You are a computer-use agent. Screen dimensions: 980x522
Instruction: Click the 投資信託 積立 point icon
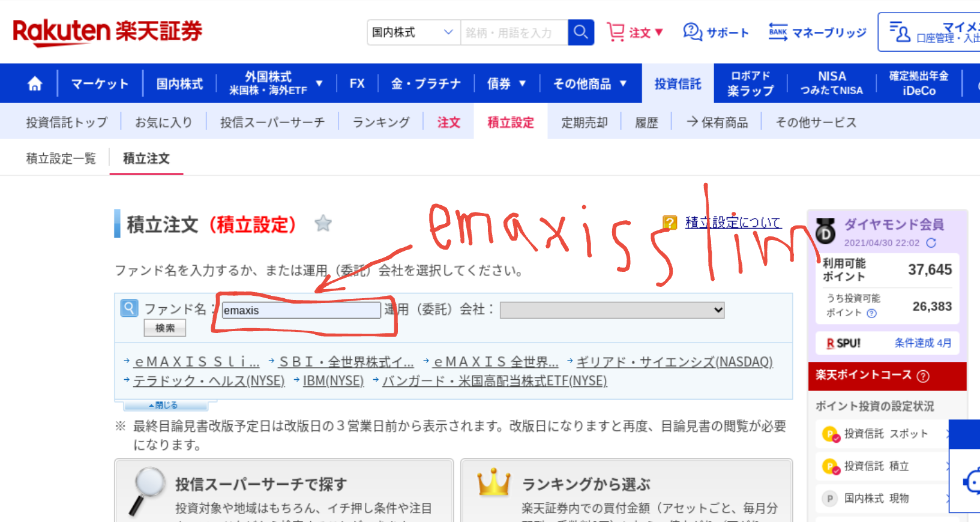point(830,466)
